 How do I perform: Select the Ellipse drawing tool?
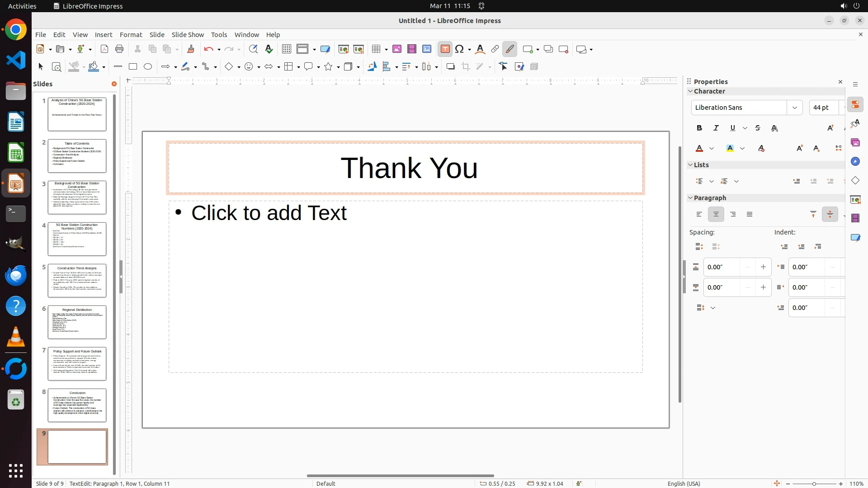(x=148, y=66)
